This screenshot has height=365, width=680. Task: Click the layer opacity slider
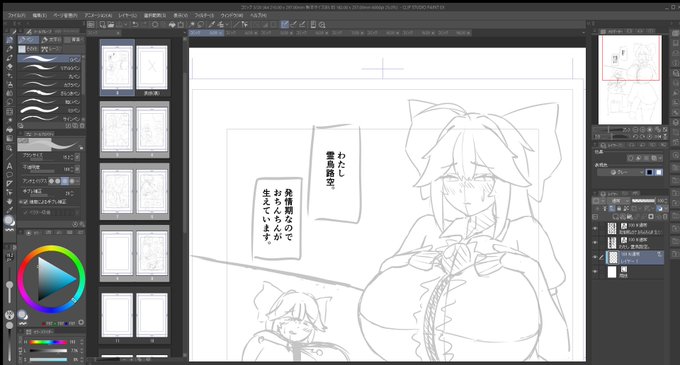[x=644, y=201]
